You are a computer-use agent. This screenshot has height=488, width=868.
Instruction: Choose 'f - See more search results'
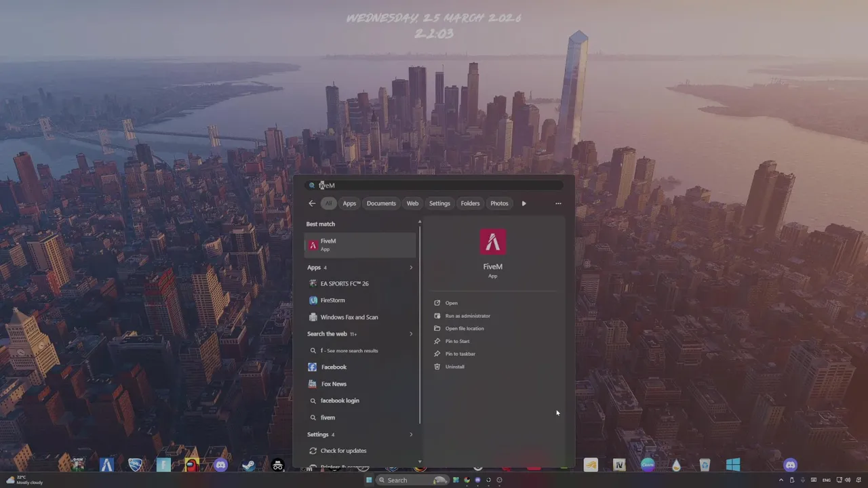click(x=360, y=350)
